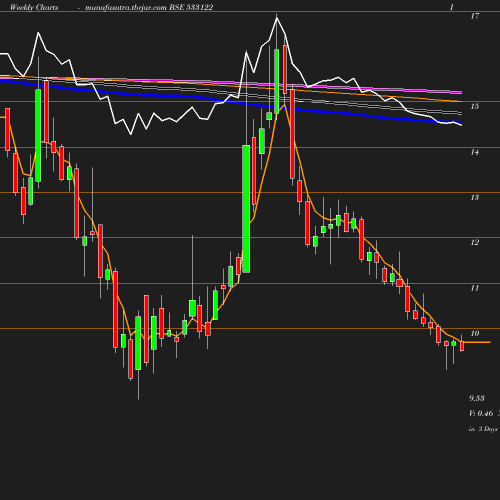Click the "Weekly Charts" title text
The height and width of the screenshot is (500, 500).
pos(34,7)
